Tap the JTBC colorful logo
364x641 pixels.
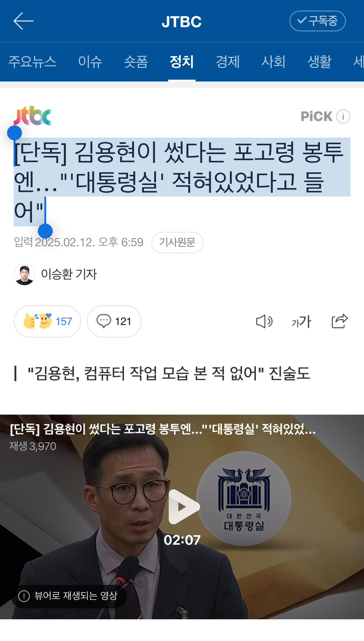click(33, 116)
